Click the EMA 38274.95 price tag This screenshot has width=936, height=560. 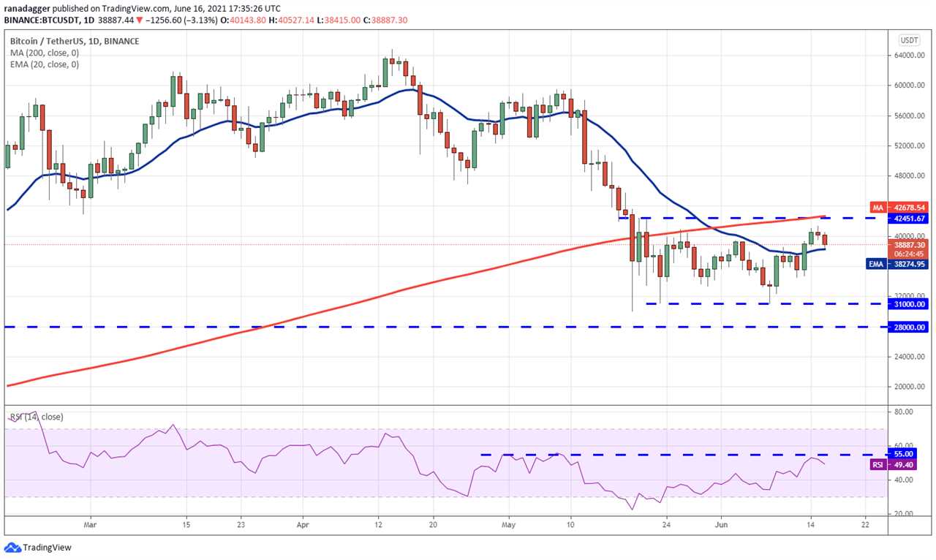pos(897,264)
